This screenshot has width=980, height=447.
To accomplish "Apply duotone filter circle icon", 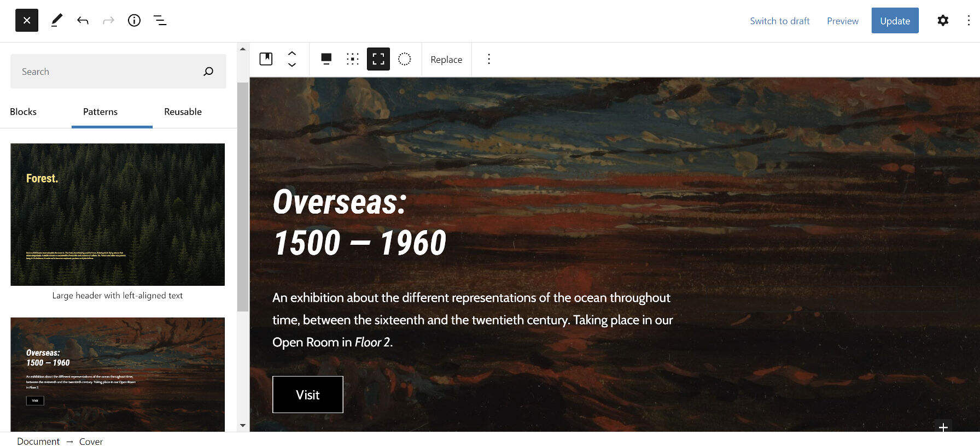I will 405,59.
